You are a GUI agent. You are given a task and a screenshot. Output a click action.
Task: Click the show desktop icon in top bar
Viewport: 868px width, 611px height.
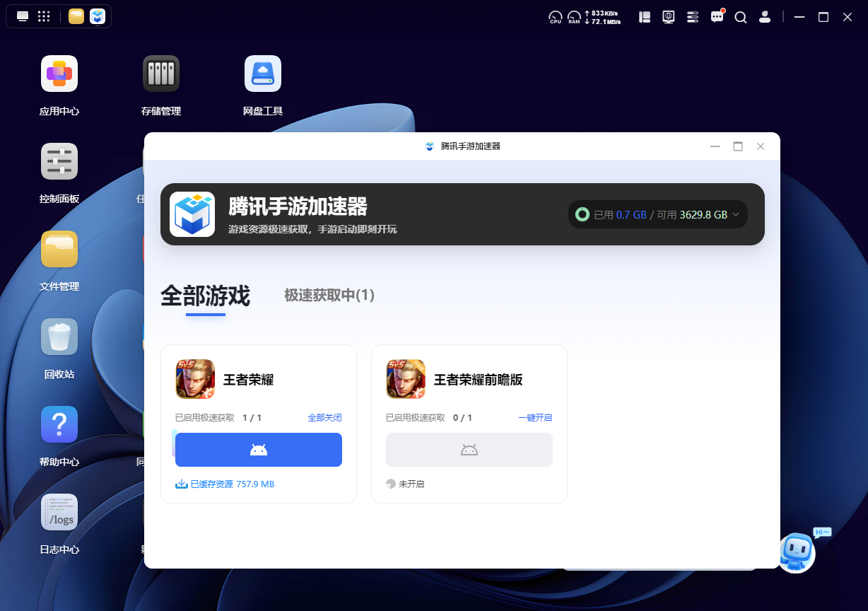click(23, 16)
